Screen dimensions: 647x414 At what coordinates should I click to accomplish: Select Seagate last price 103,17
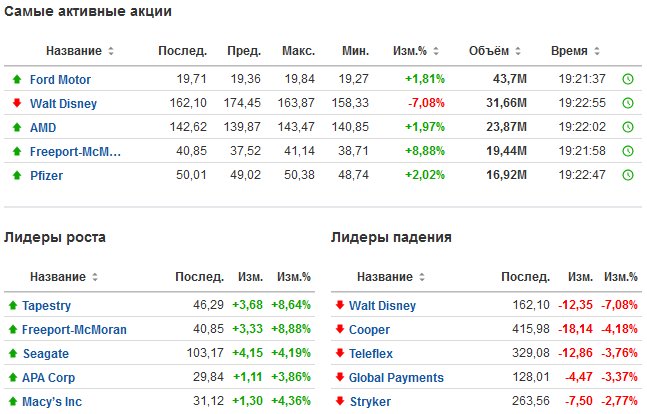tap(205, 353)
